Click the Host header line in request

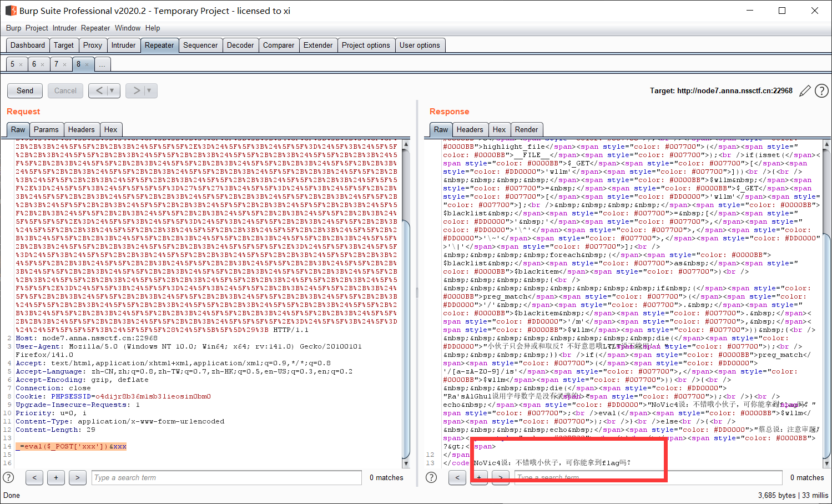click(x=87, y=338)
